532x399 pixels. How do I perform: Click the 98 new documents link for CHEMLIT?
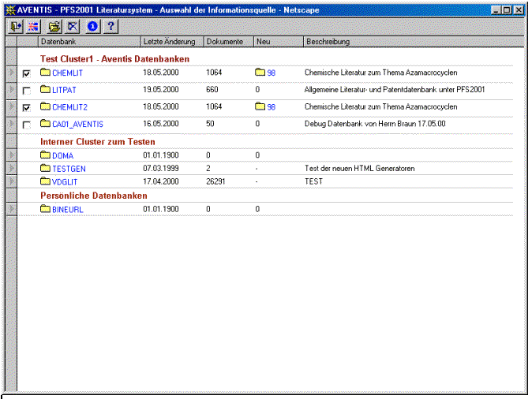pos(271,73)
